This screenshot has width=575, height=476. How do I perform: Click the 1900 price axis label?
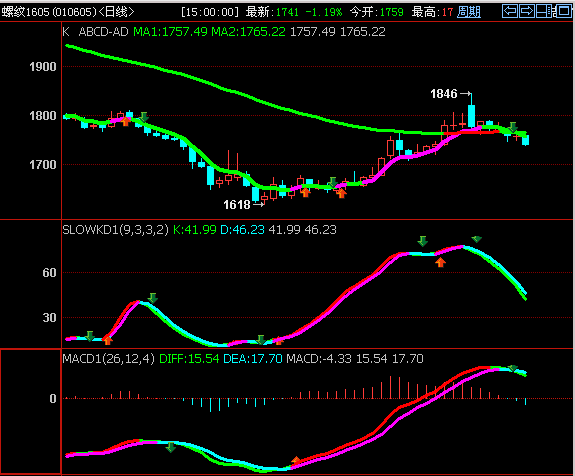pyautogui.click(x=43, y=67)
